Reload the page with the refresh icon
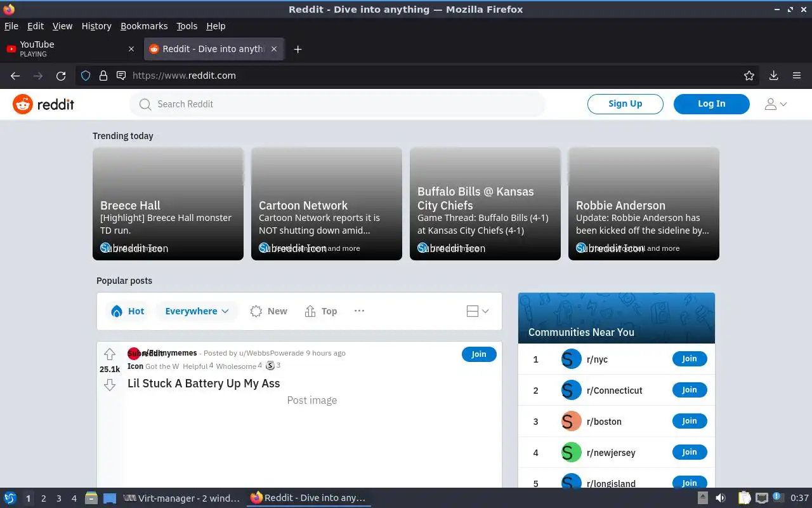This screenshot has height=508, width=812. (x=61, y=76)
